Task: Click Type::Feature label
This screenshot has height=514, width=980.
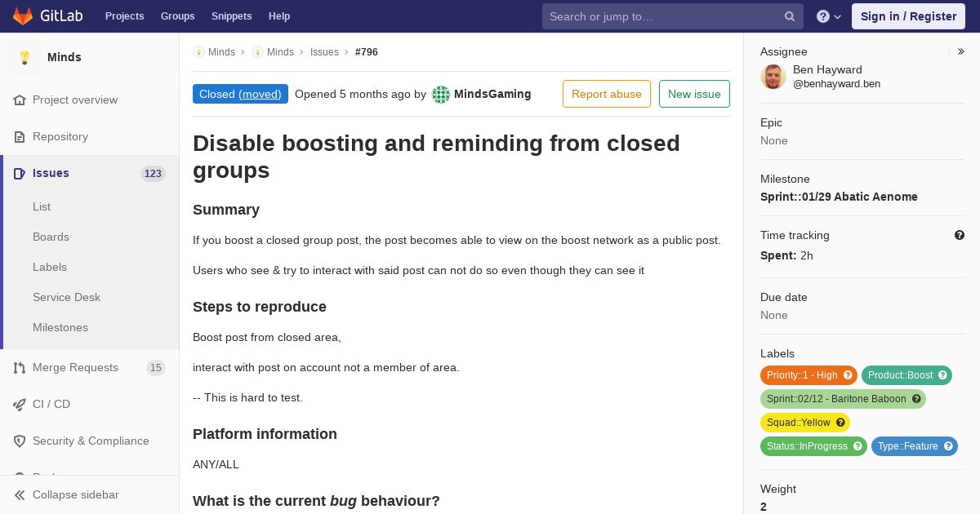Action: point(907,446)
